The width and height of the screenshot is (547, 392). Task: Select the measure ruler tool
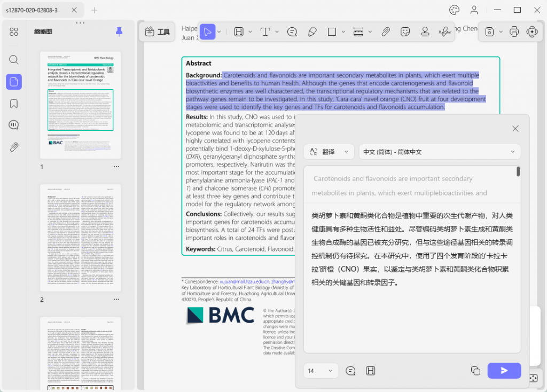358,32
